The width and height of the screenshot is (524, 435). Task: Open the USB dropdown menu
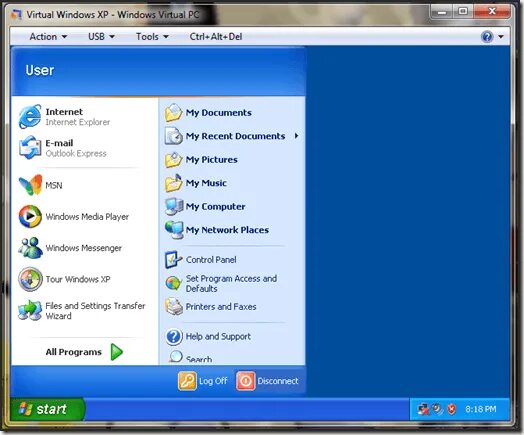101,36
